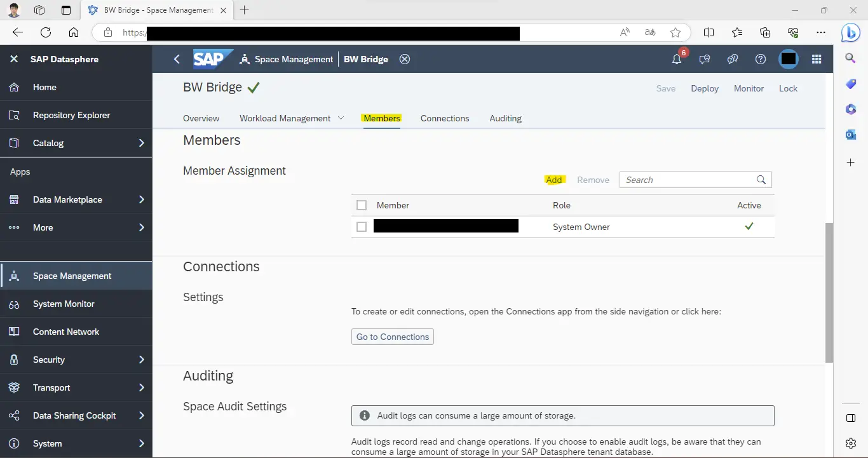
Task: Switch to the Connections tab
Action: [x=445, y=118]
